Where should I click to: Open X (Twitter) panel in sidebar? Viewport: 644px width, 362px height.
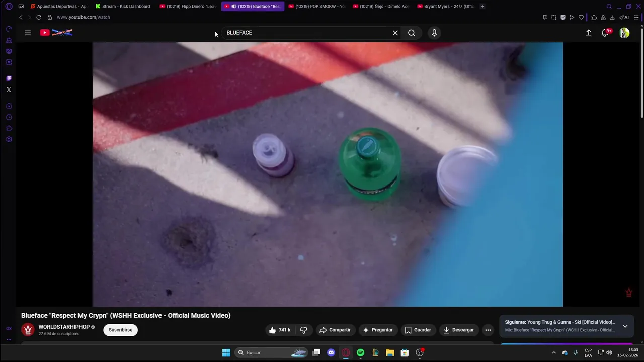tap(9, 89)
